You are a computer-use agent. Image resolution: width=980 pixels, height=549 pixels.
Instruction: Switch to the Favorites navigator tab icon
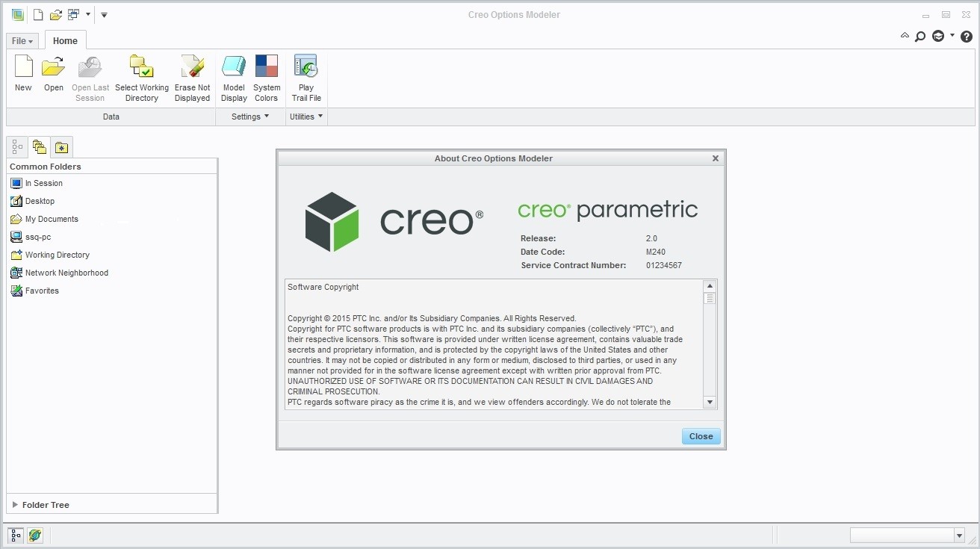click(x=62, y=147)
